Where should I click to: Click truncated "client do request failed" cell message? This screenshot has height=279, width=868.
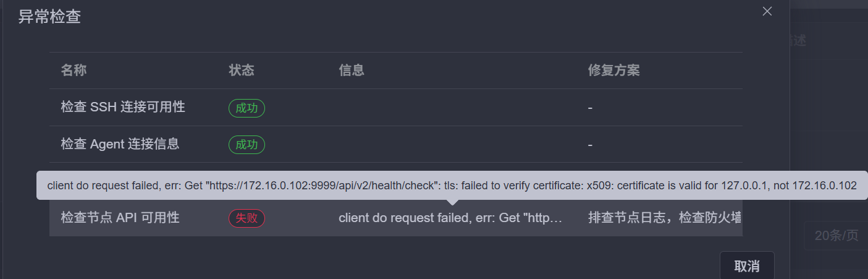[450, 218]
